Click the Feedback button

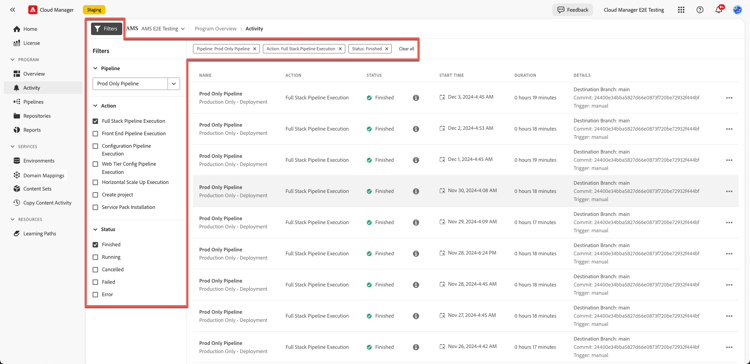[x=573, y=10]
